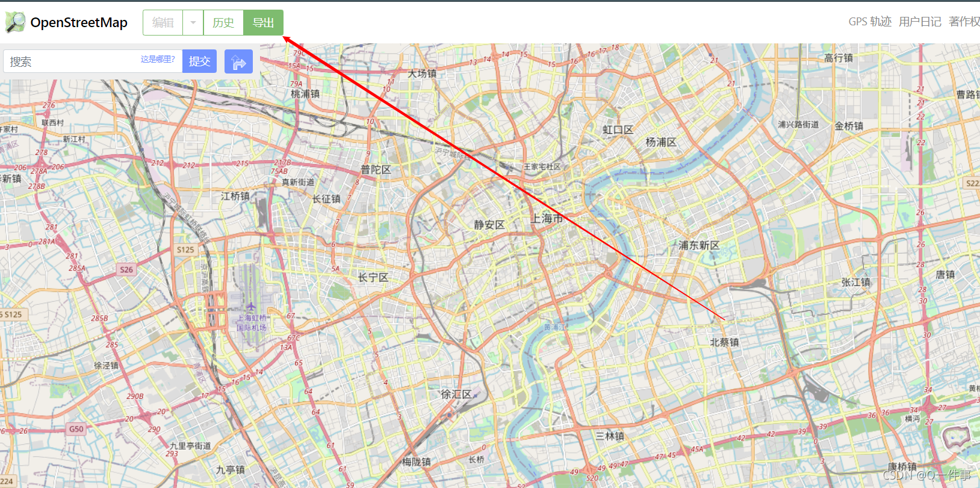Click the 杨浦区 district label
The width and height of the screenshot is (980, 488).
661,142
